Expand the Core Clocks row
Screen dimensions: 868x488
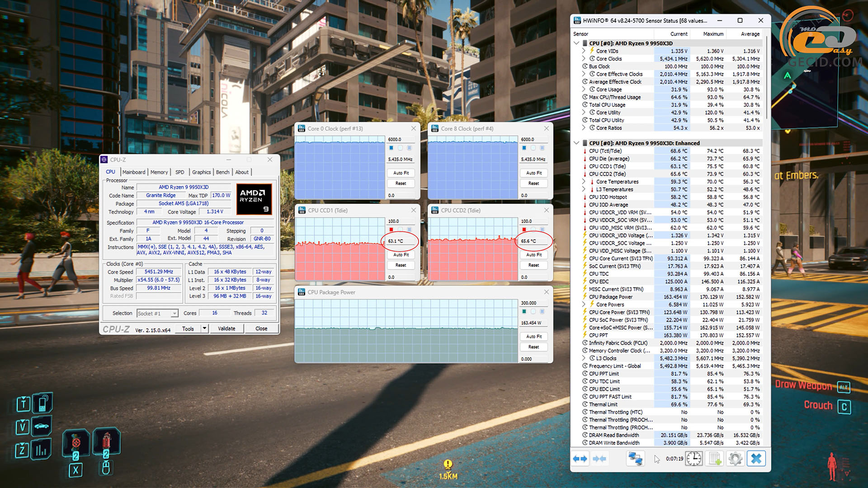[x=584, y=59]
